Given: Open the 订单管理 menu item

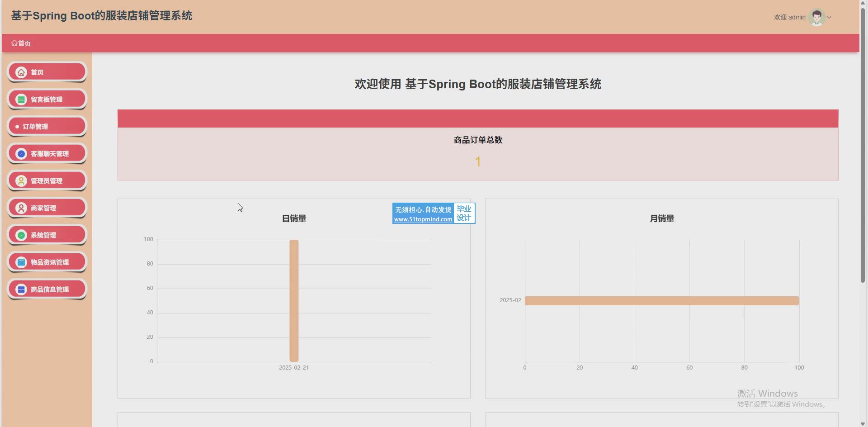Looking at the screenshot, I should tap(35, 127).
